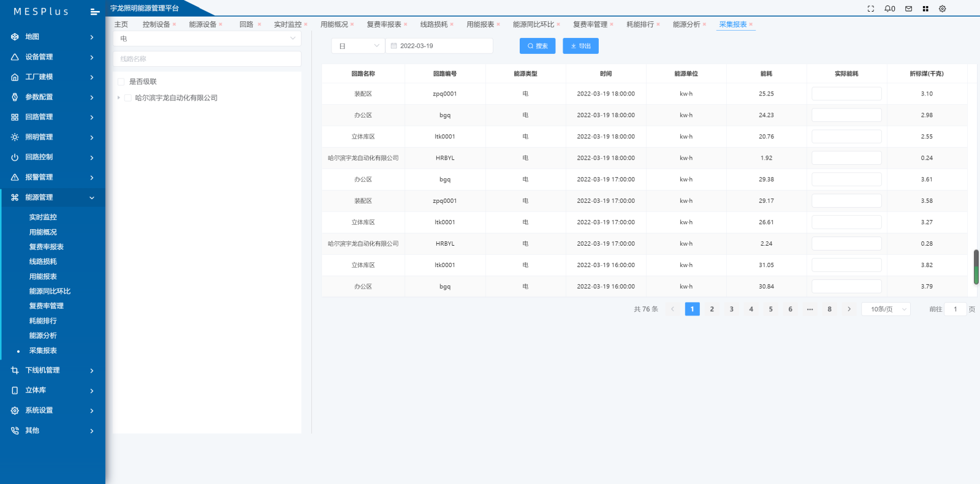
Task: Toggle the sidebar collapse icon
Action: [x=94, y=12]
